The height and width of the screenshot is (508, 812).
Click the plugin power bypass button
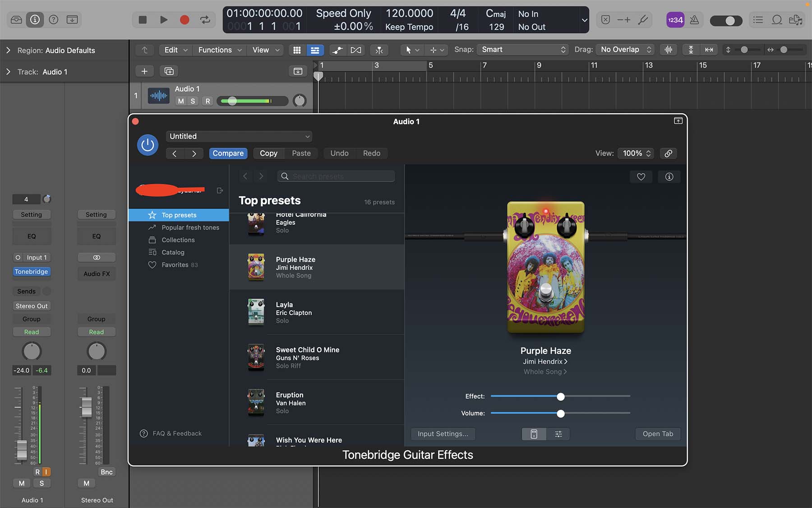148,145
